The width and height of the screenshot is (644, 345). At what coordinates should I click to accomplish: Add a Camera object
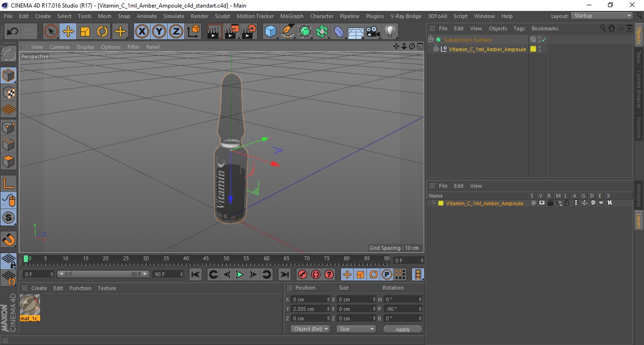click(x=373, y=32)
